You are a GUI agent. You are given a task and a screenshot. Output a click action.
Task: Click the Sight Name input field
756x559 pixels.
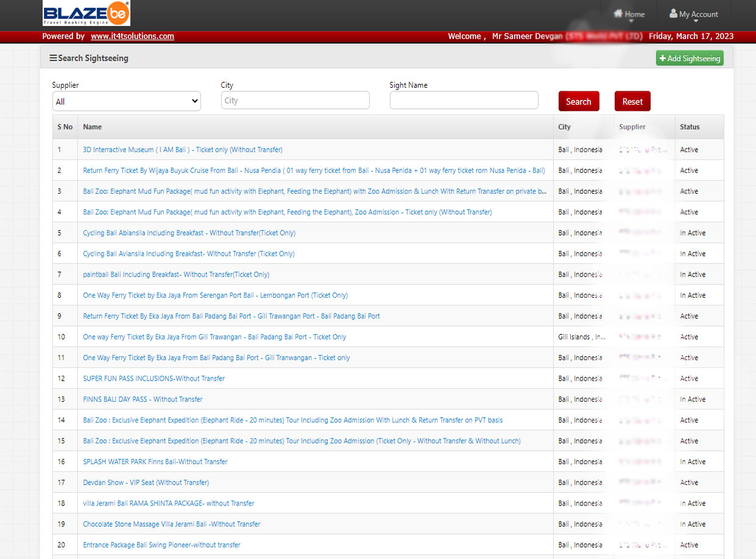pyautogui.click(x=464, y=100)
